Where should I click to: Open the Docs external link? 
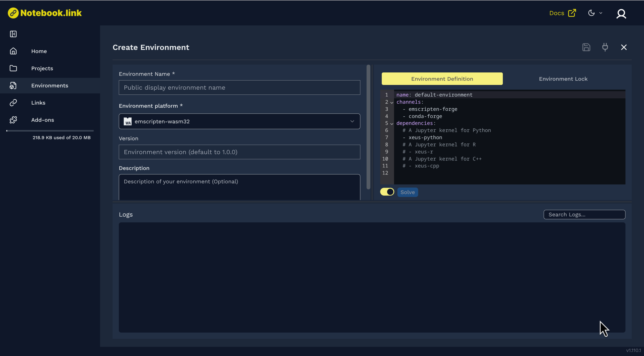563,13
